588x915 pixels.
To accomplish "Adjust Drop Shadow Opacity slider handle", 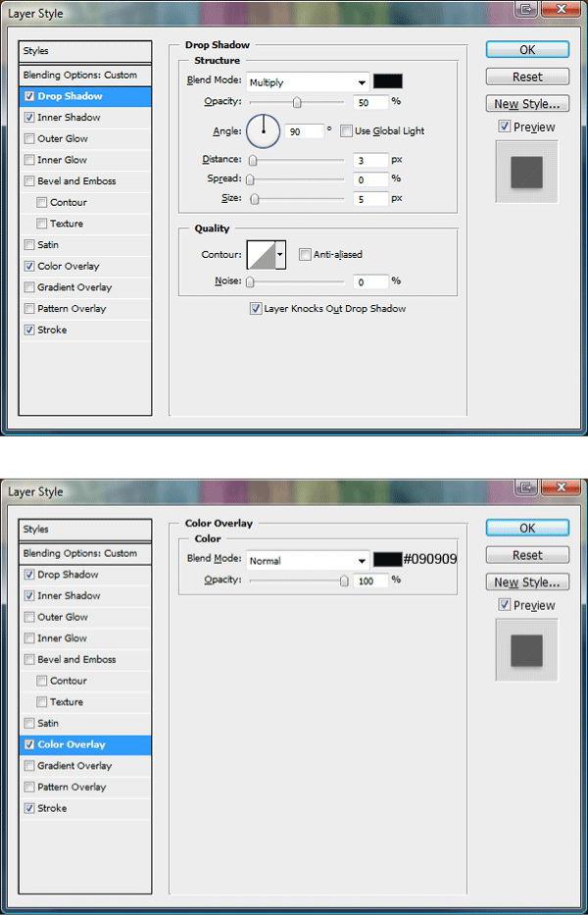I will tap(297, 103).
